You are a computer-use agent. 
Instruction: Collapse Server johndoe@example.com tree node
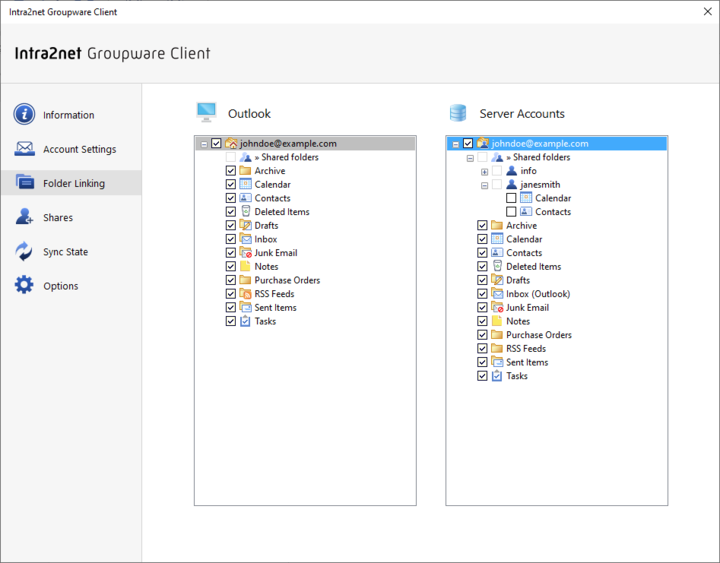(456, 144)
